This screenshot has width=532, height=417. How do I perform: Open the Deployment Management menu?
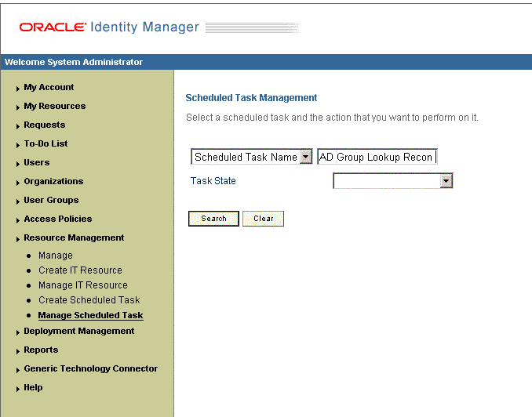(78, 332)
